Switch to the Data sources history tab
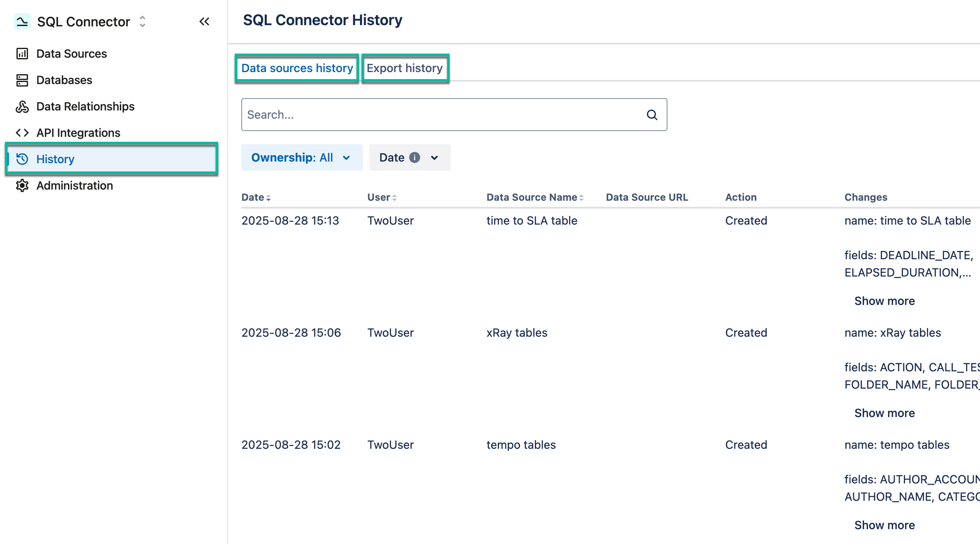This screenshot has height=544, width=980. [x=296, y=68]
